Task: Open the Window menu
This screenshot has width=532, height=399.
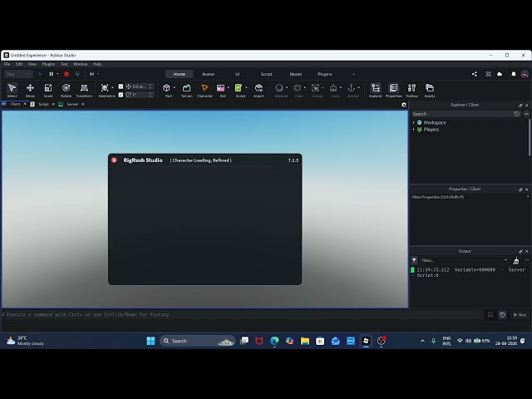Action: tap(81, 64)
